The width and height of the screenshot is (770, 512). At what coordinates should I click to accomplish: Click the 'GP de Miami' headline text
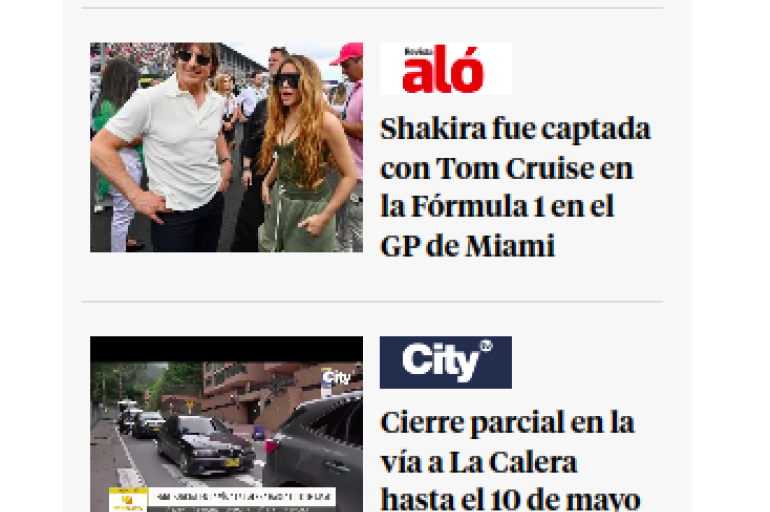tap(468, 246)
